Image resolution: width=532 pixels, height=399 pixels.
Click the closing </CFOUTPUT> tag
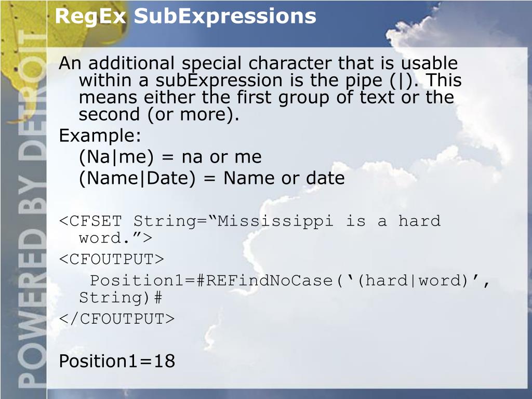(x=117, y=319)
